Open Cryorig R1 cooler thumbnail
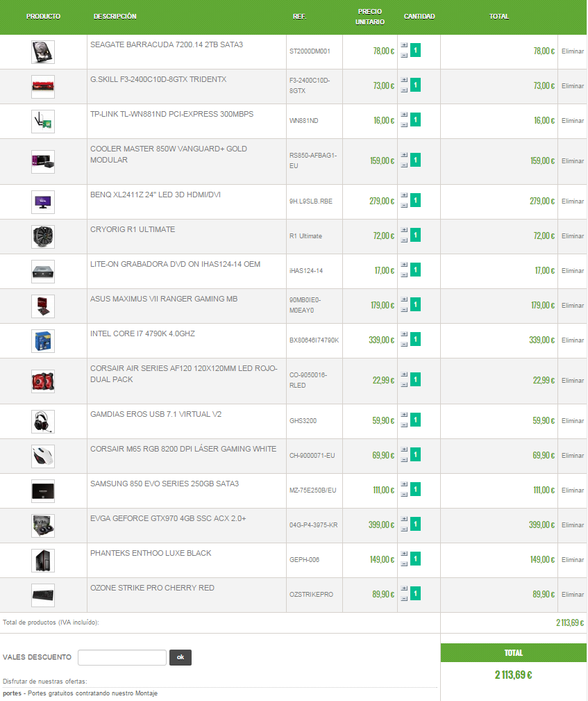 coord(43,237)
